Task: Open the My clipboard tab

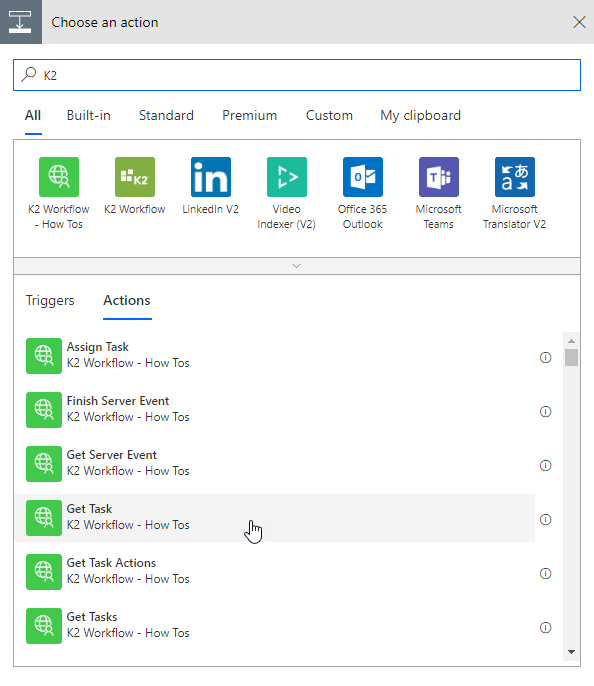Action: 420,116
